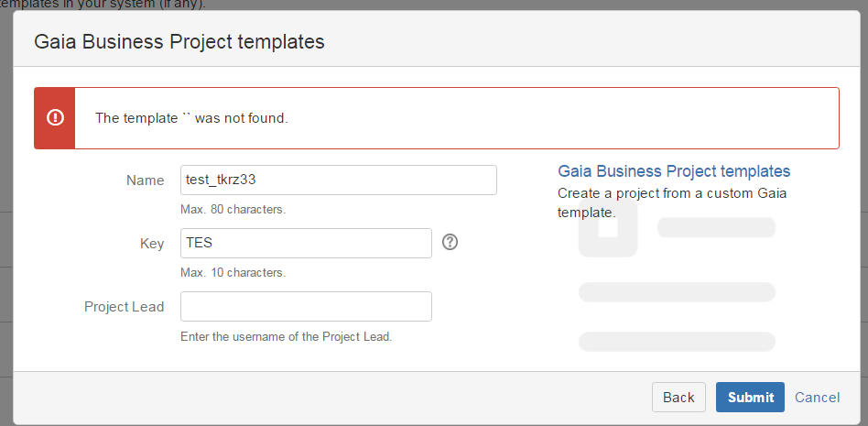
Task: Click the Key field label
Action: 152,244
